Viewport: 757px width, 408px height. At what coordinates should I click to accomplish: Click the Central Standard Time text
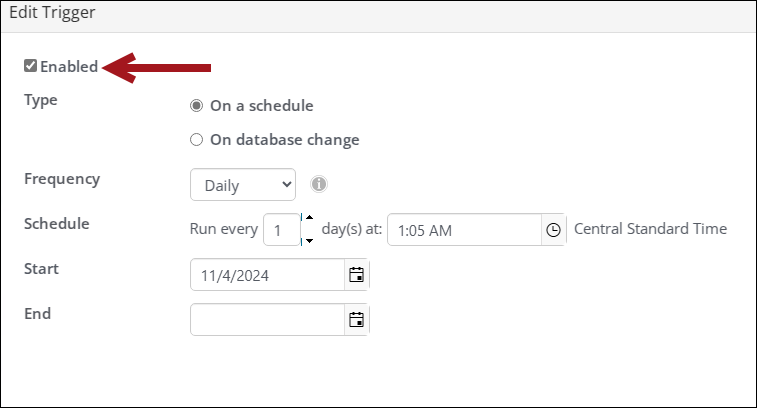click(650, 228)
